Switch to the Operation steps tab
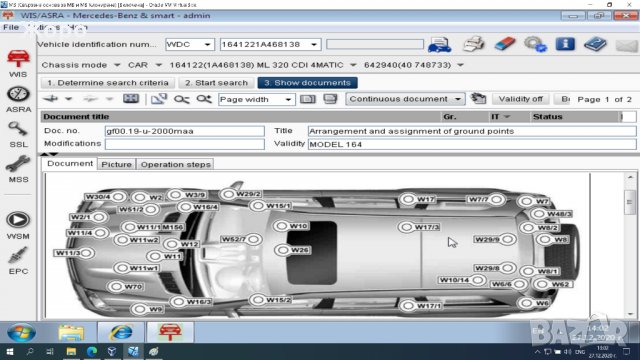This screenshot has width=640, height=360. [176, 164]
